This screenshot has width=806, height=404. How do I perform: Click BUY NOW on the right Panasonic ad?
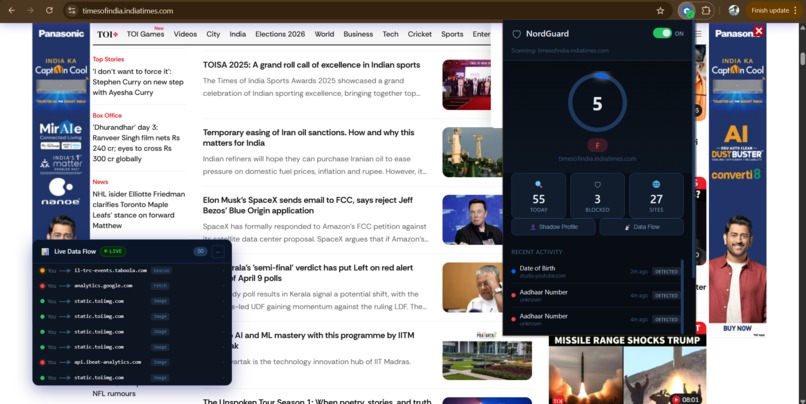point(737,328)
